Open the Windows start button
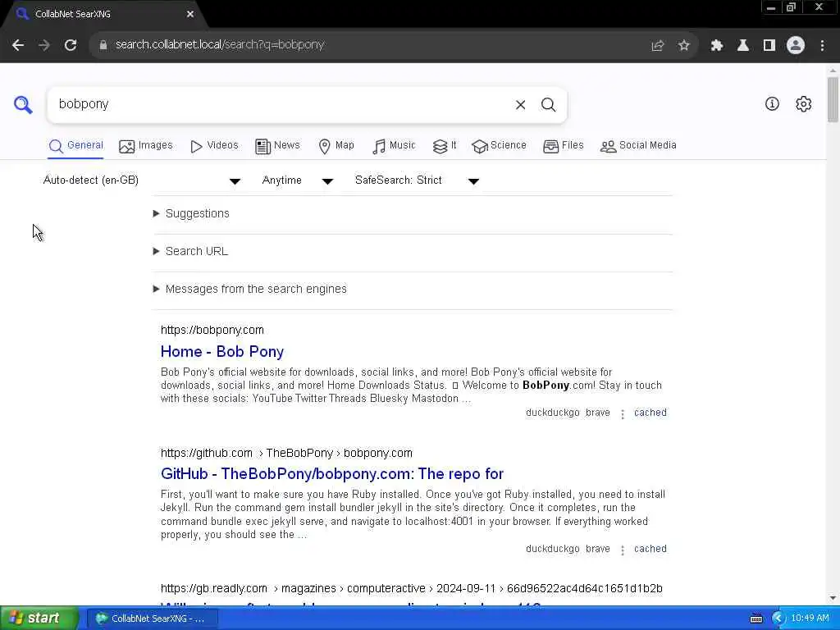 (39, 619)
